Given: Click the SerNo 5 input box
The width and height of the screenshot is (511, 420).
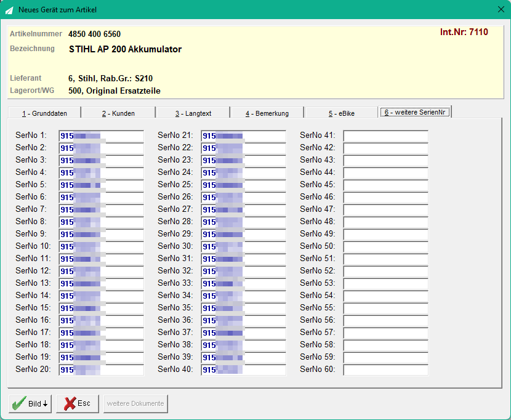Looking at the screenshot, I should coord(102,185).
